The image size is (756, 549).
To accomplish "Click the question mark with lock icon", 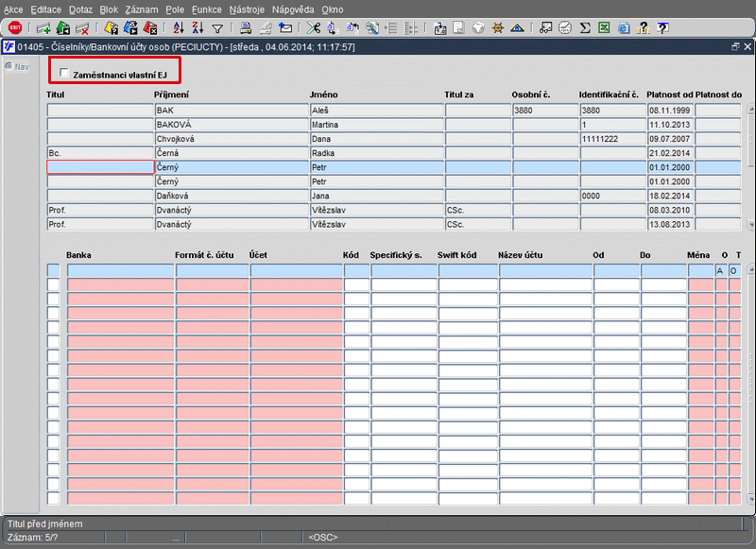I will point(644,28).
